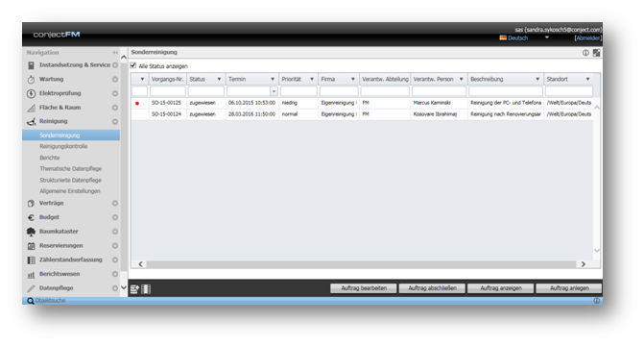Click the Beschreibung filter input field

pyautogui.click(x=506, y=91)
